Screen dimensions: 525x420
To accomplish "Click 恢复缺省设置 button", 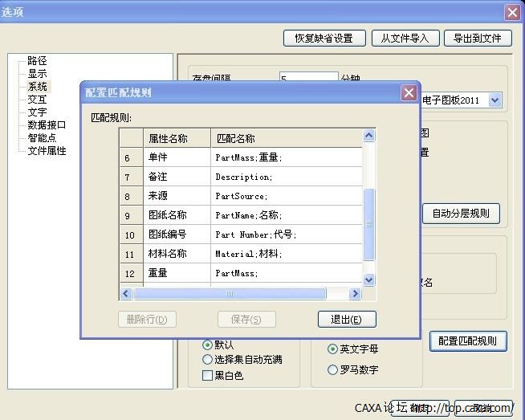I will point(324,38).
